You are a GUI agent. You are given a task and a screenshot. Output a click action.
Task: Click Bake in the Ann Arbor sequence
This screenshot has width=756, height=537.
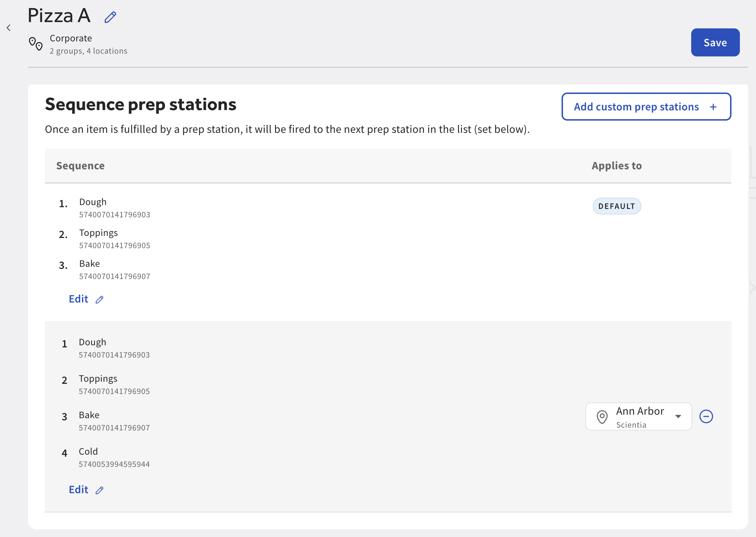[89, 415]
